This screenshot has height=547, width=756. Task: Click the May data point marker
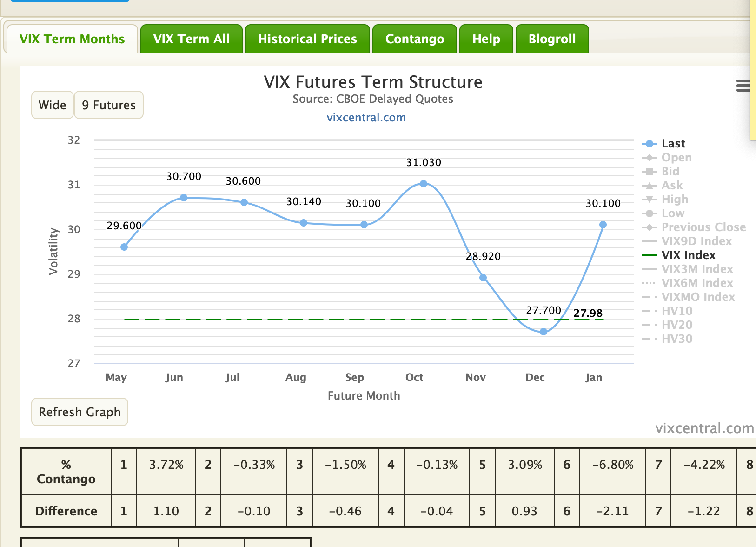tap(124, 247)
